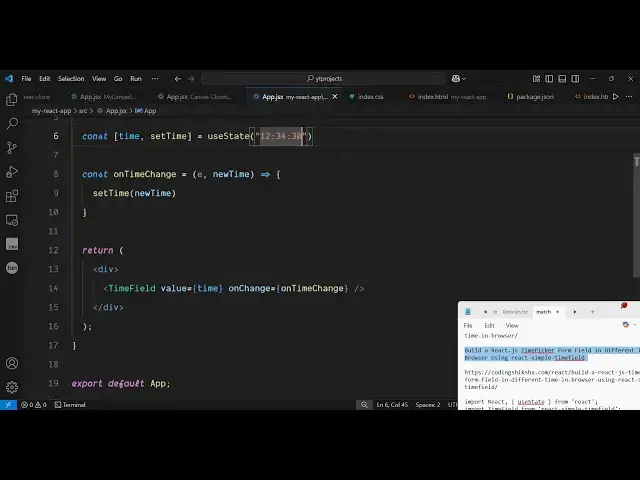
Task: Open the Explorer view in activity bar
Action: point(12,99)
